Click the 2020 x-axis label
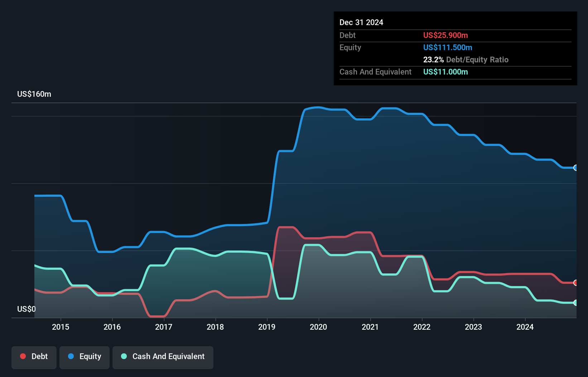This screenshot has width=588, height=377. [318, 327]
